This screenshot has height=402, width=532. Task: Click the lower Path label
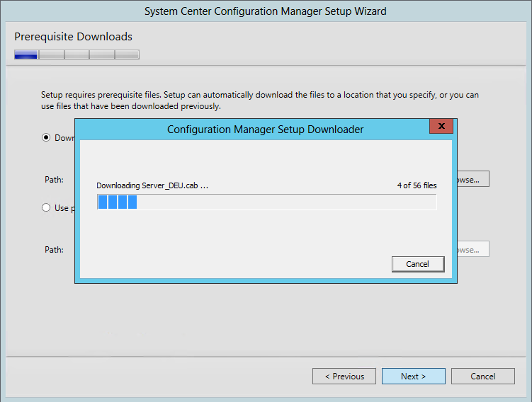pyautogui.click(x=54, y=250)
